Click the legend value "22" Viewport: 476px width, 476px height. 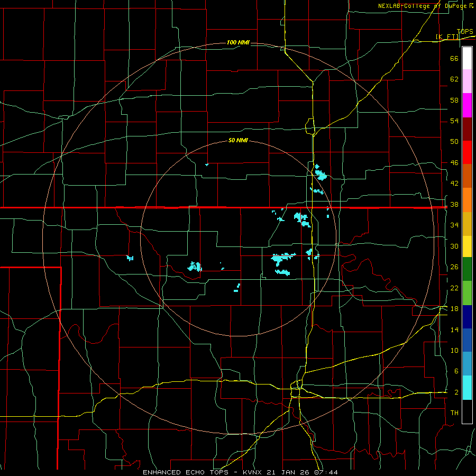click(x=454, y=288)
